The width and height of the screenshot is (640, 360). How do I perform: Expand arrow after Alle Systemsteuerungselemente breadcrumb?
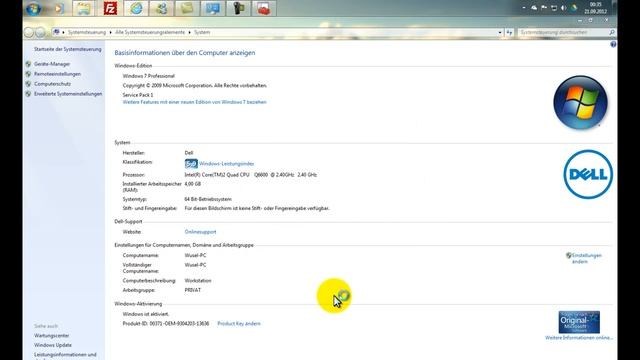[189, 32]
